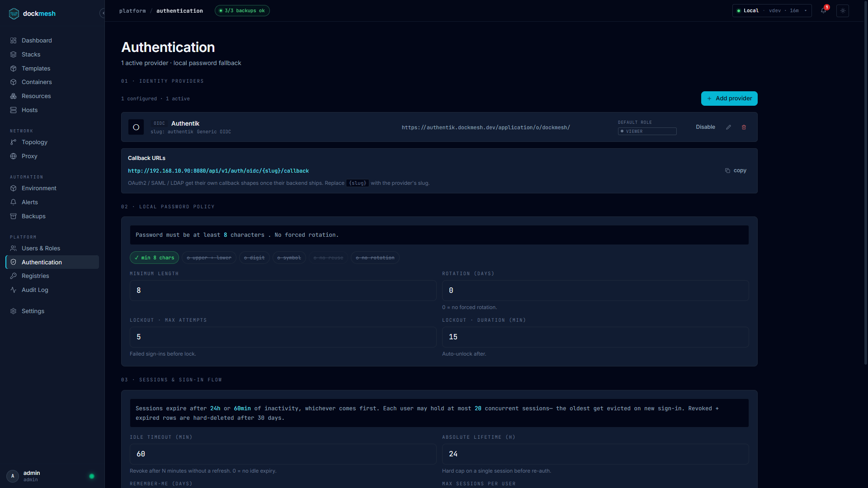Toggle the no reuse chip
This screenshot has height=488, width=868.
click(328, 258)
